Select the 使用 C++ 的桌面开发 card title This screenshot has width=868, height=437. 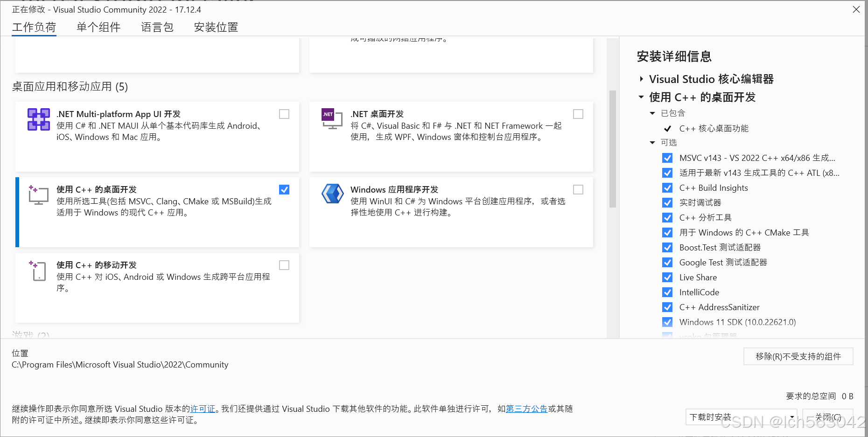coord(97,190)
